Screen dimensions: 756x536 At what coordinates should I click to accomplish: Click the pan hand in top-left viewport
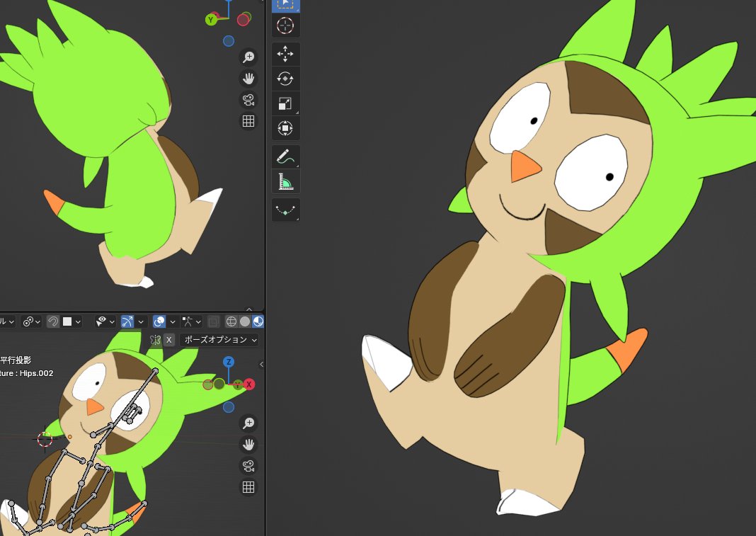(248, 78)
